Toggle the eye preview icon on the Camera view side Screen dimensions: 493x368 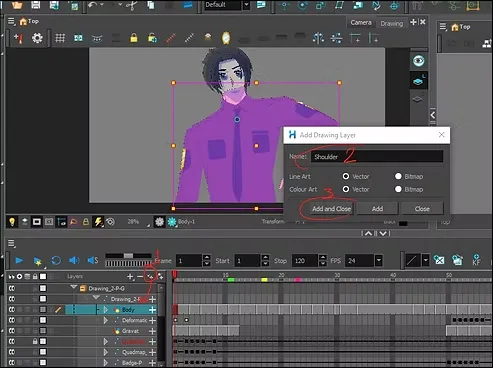tap(418, 61)
